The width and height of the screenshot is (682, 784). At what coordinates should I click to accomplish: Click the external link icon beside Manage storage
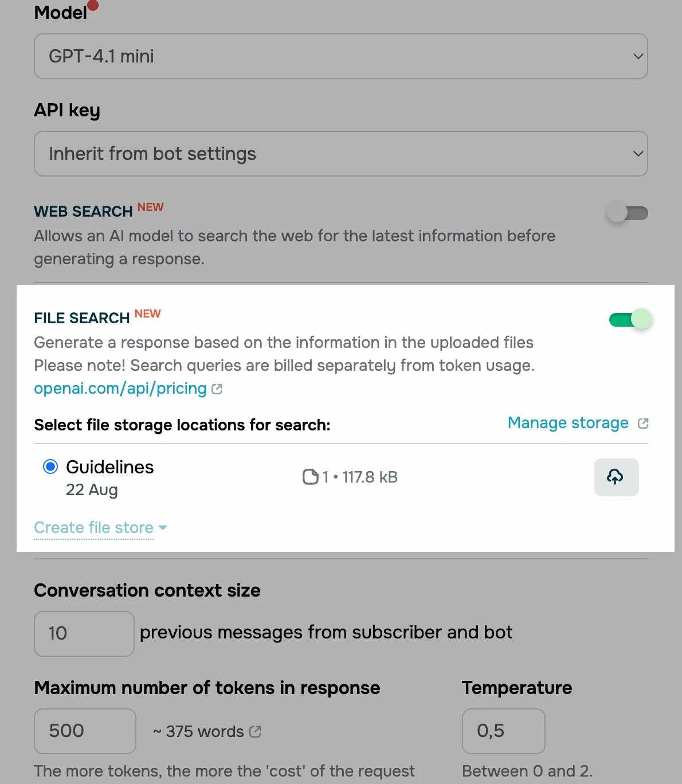click(643, 423)
